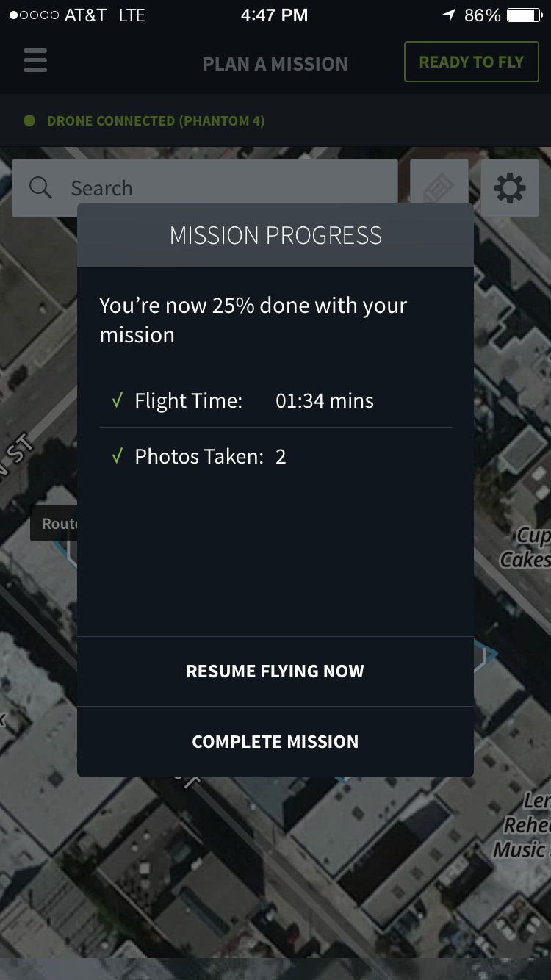Tap the Flight Time green checkmark
Image resolution: width=551 pixels, height=980 pixels.
[116, 400]
